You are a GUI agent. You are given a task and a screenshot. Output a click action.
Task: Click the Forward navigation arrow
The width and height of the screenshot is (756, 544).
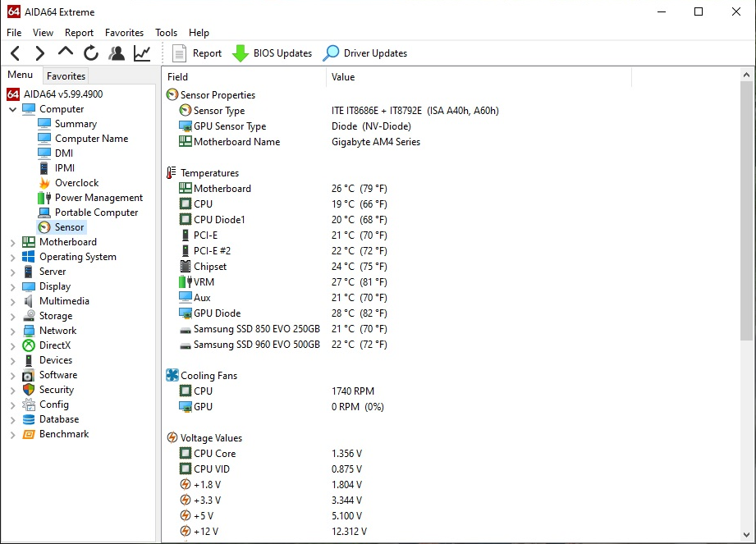click(39, 53)
